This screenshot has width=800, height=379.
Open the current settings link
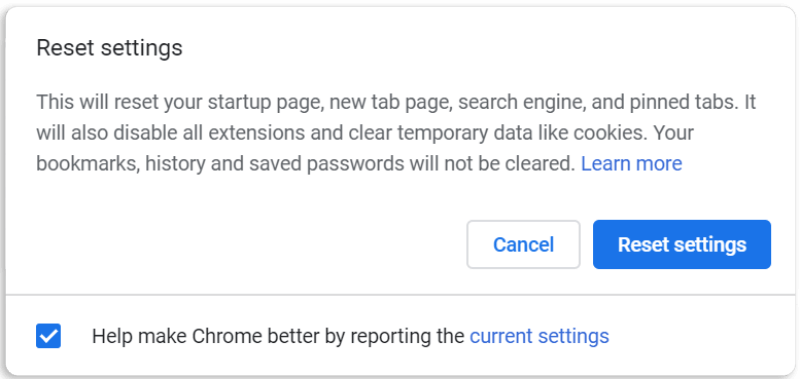coord(539,336)
